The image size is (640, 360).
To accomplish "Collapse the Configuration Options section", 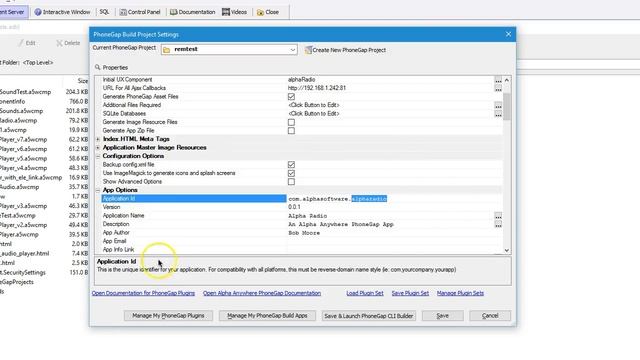I will (x=98, y=156).
